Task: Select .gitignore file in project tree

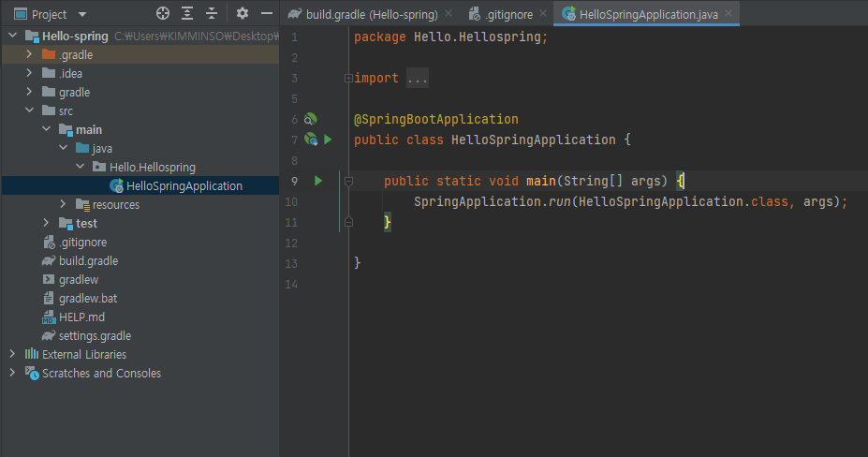Action: (x=83, y=242)
